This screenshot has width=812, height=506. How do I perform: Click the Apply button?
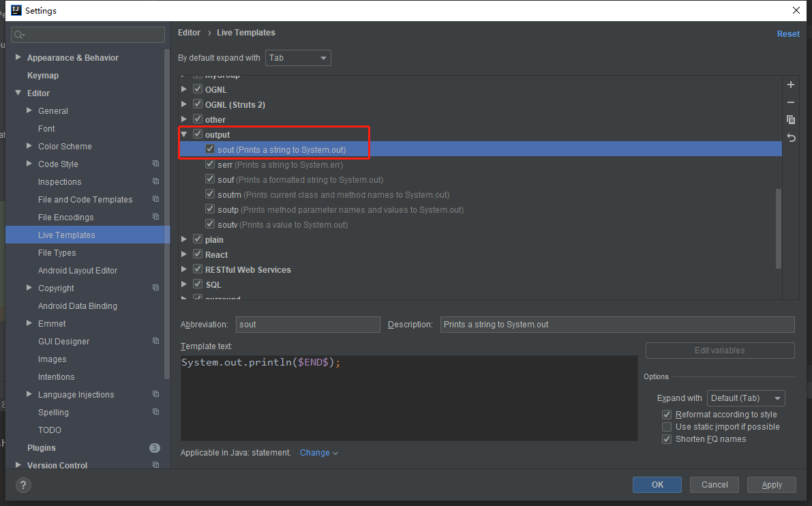click(772, 485)
